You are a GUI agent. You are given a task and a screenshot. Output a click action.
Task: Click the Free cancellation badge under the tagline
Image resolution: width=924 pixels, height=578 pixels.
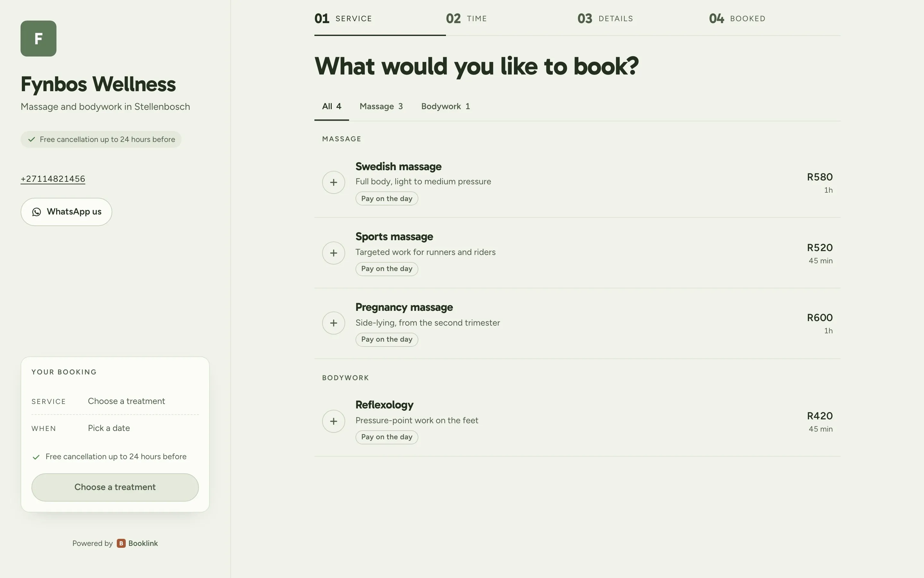pos(101,140)
